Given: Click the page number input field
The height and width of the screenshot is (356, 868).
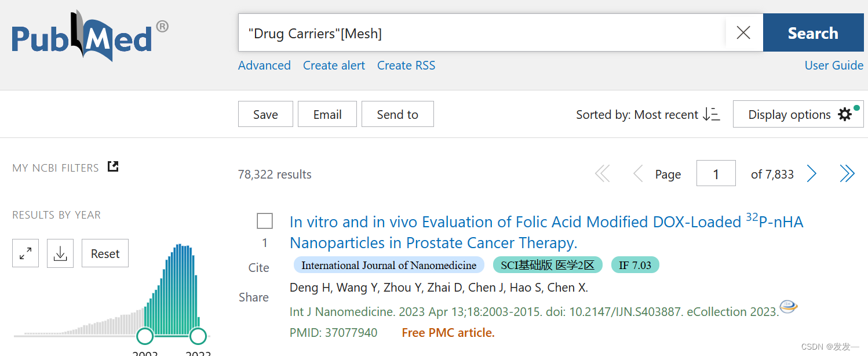Looking at the screenshot, I should (x=716, y=173).
